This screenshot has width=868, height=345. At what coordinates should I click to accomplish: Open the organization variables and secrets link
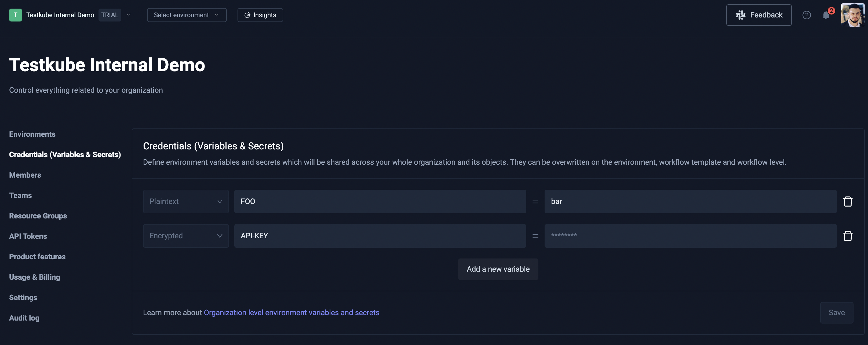point(291,313)
